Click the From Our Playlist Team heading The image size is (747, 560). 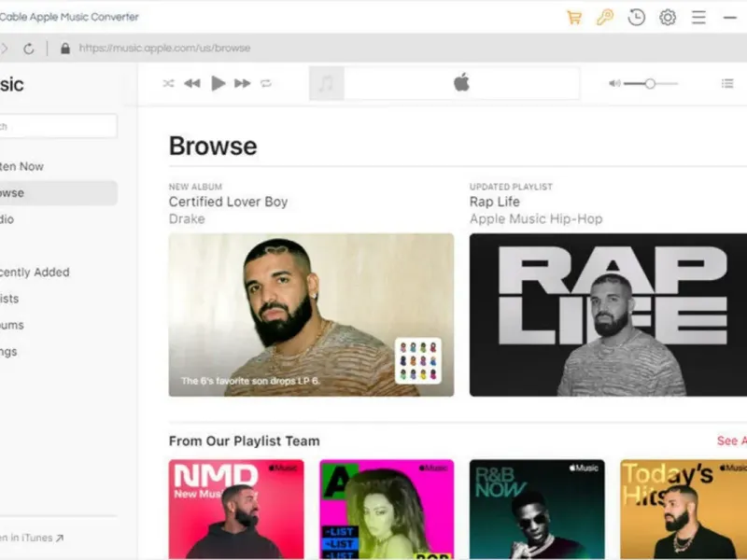(245, 441)
